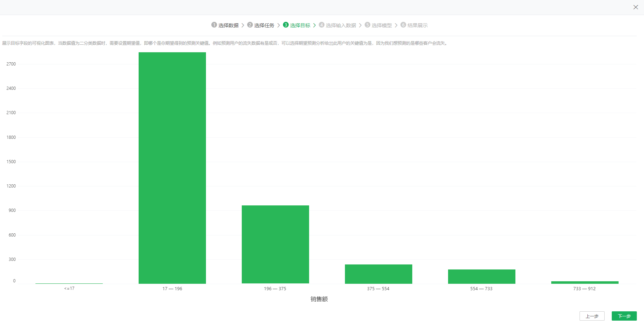The width and height of the screenshot is (644, 326).
Task: Click the x-axis label 196 — 375
Action: [275, 289]
